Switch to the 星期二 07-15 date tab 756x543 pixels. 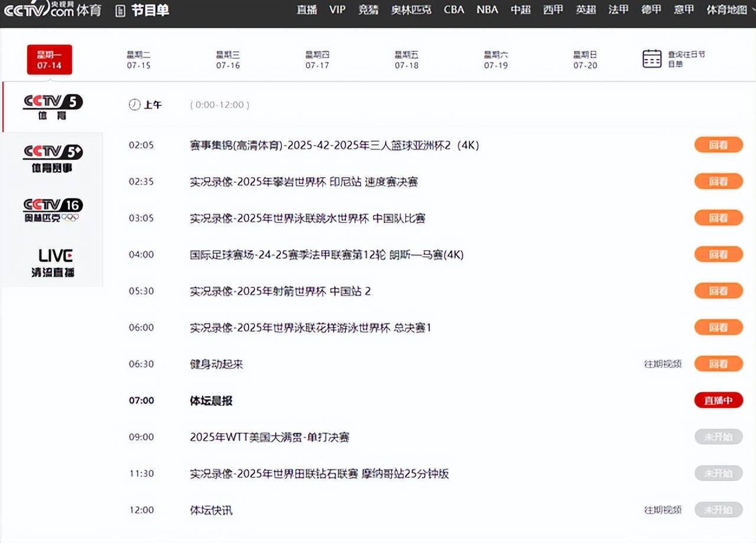click(x=139, y=60)
